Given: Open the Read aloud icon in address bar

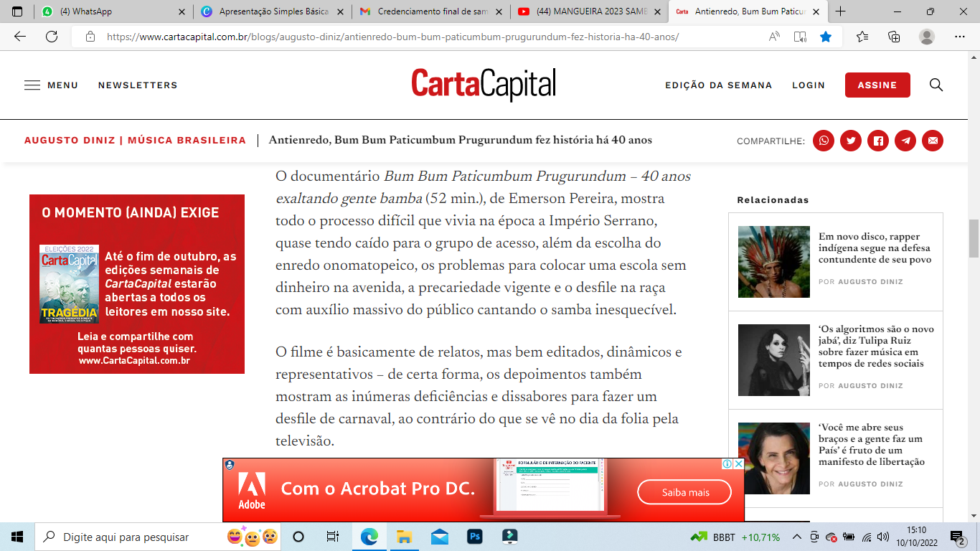Looking at the screenshot, I should pos(774,37).
